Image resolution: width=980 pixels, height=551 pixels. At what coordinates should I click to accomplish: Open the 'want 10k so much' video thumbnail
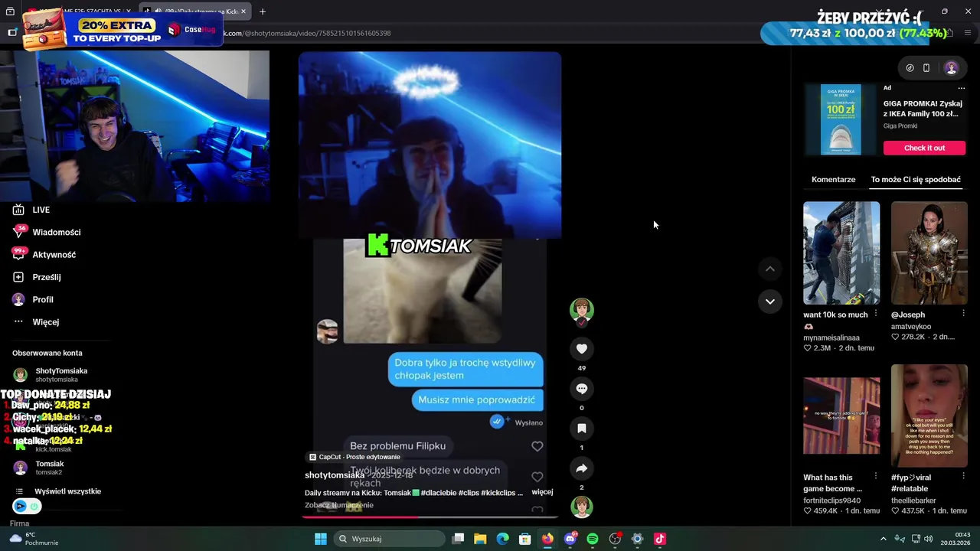point(841,253)
